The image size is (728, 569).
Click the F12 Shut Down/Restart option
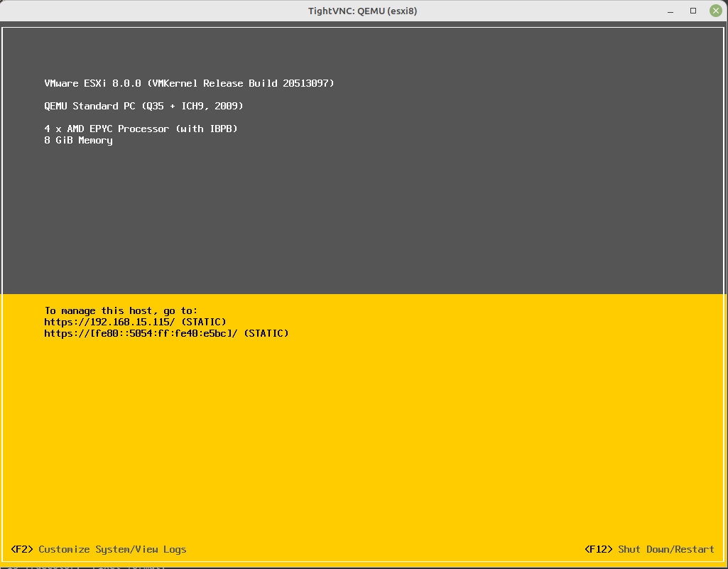(649, 550)
